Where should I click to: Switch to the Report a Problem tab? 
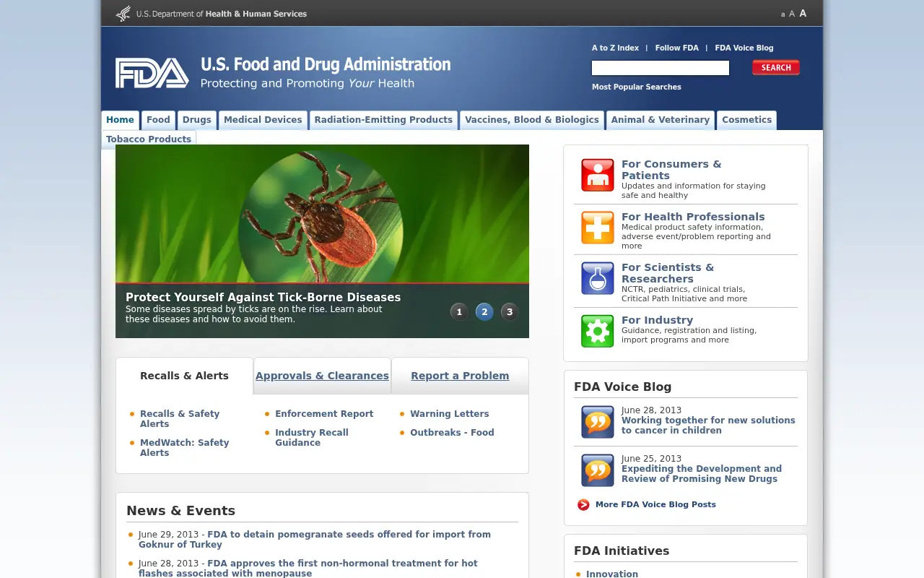tap(460, 376)
